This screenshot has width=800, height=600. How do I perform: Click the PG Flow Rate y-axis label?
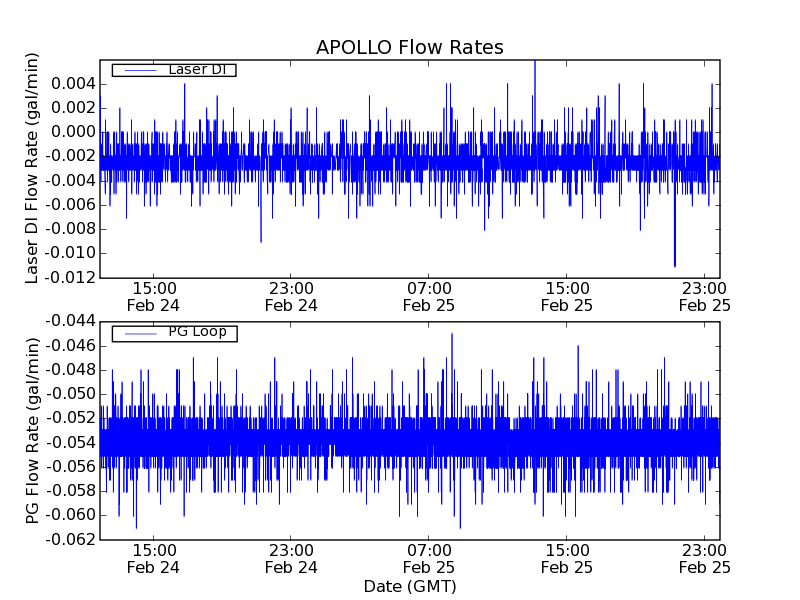coord(33,430)
